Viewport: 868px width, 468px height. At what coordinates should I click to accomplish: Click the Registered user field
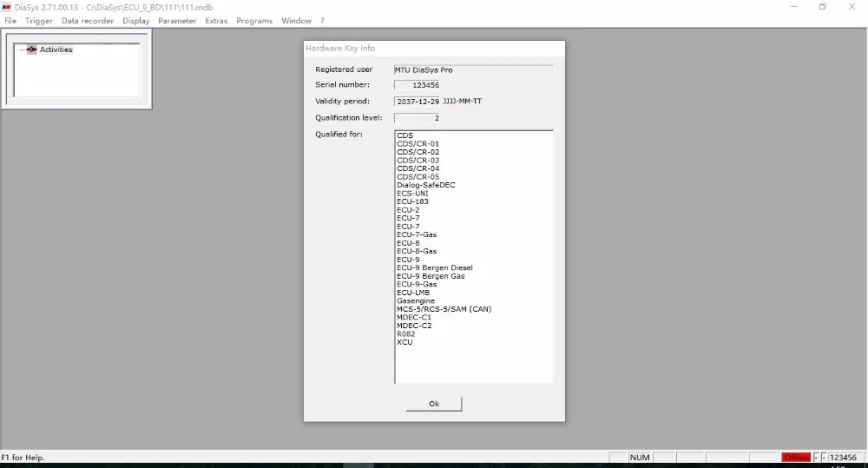click(473, 69)
